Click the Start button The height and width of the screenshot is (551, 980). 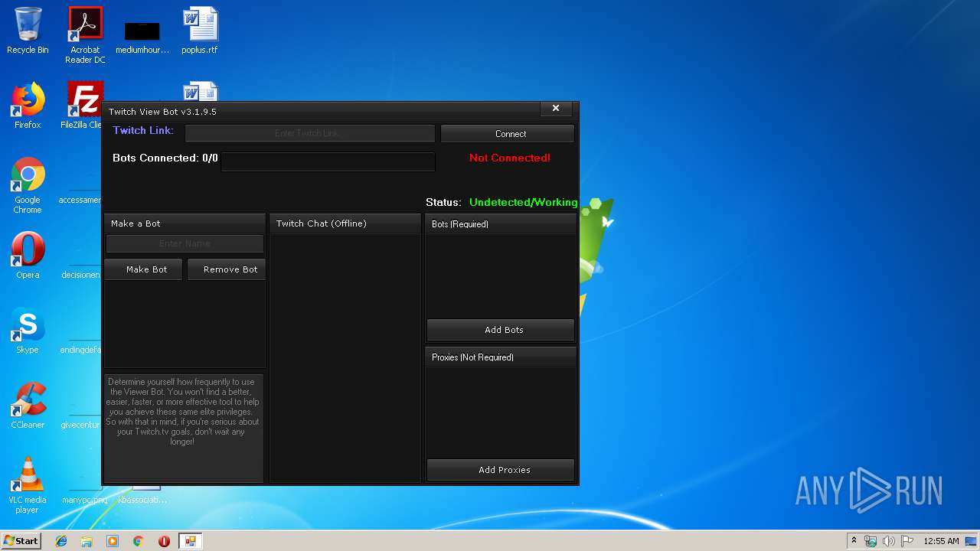pyautogui.click(x=21, y=540)
